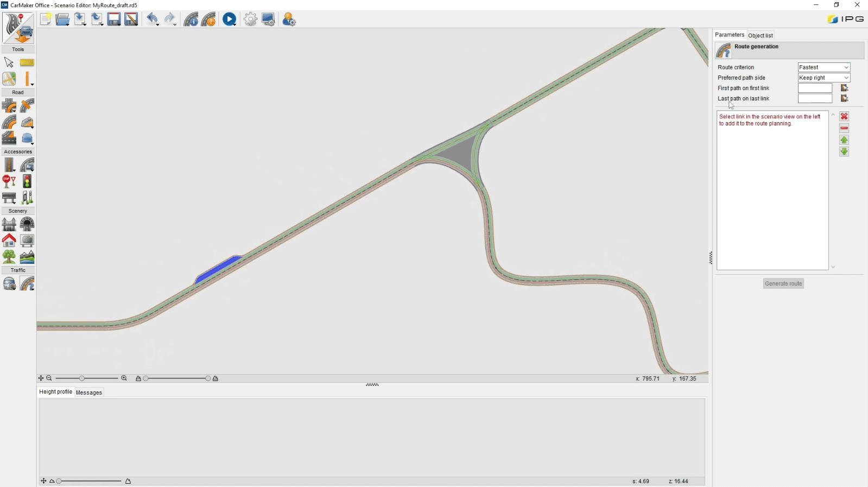
Task: Move link down with green down arrow
Action: point(844,151)
